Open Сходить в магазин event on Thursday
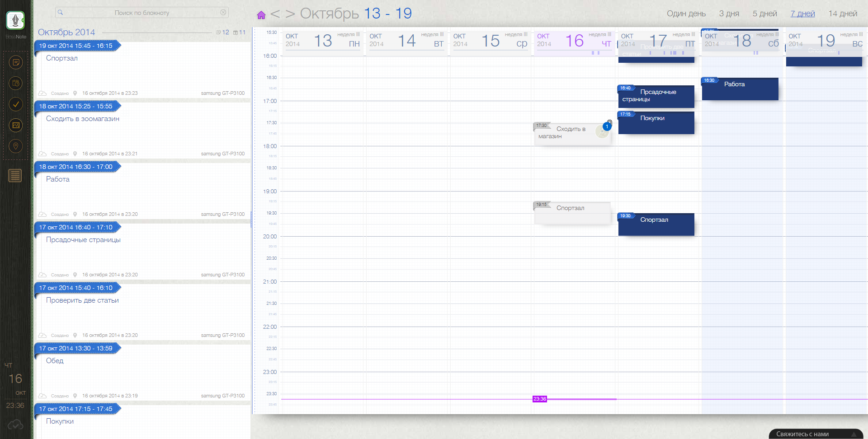The height and width of the screenshot is (439, 868). coord(572,134)
